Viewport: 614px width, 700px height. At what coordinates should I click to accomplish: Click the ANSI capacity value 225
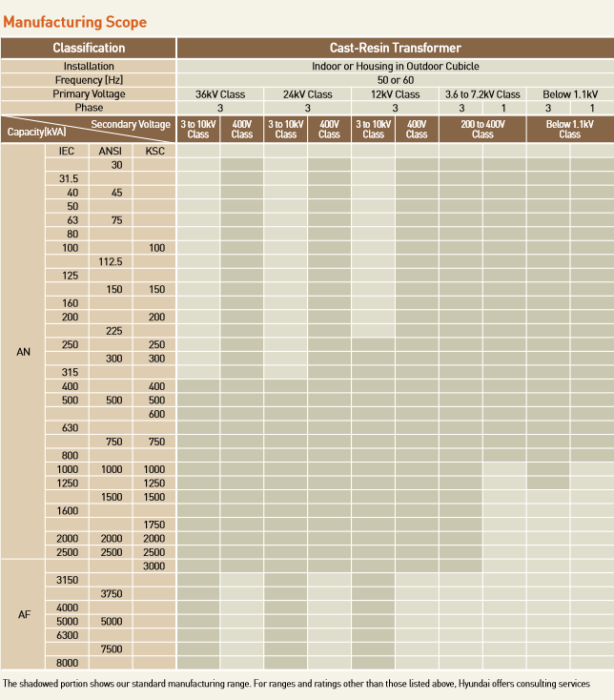pyautogui.click(x=113, y=331)
